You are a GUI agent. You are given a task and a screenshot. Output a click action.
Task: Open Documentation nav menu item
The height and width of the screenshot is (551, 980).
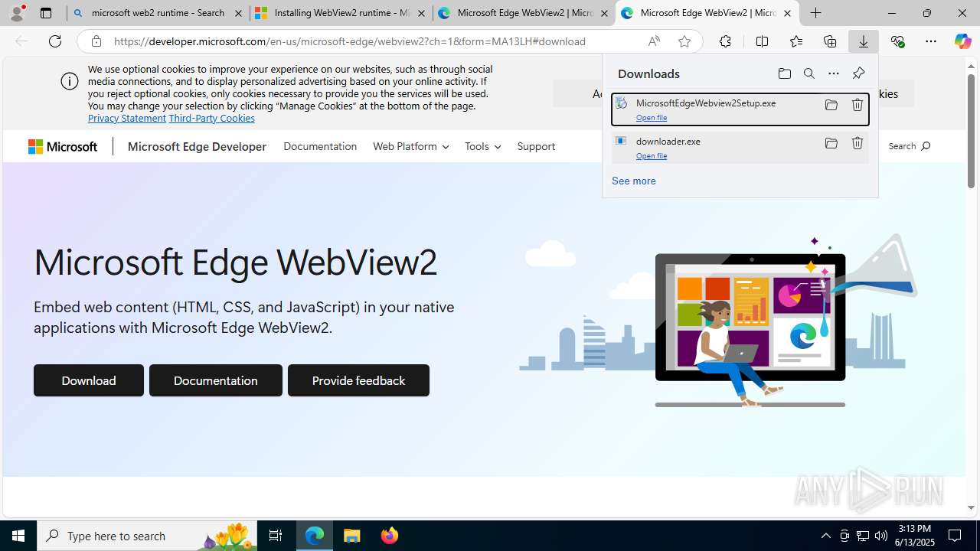coord(320,146)
